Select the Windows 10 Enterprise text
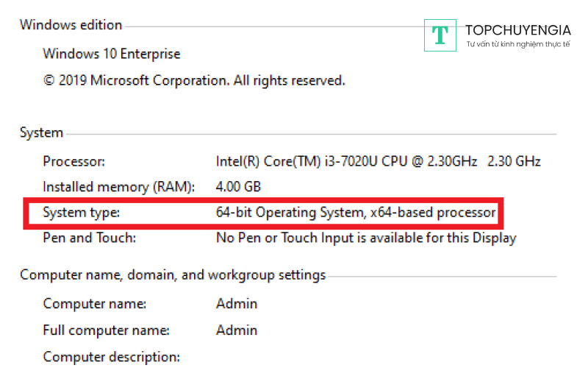This screenshot has width=588, height=368. pos(111,54)
